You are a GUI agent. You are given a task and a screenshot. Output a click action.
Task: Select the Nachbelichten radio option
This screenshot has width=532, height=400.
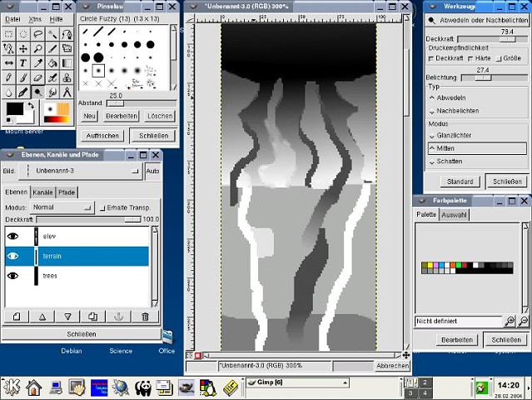(433, 110)
